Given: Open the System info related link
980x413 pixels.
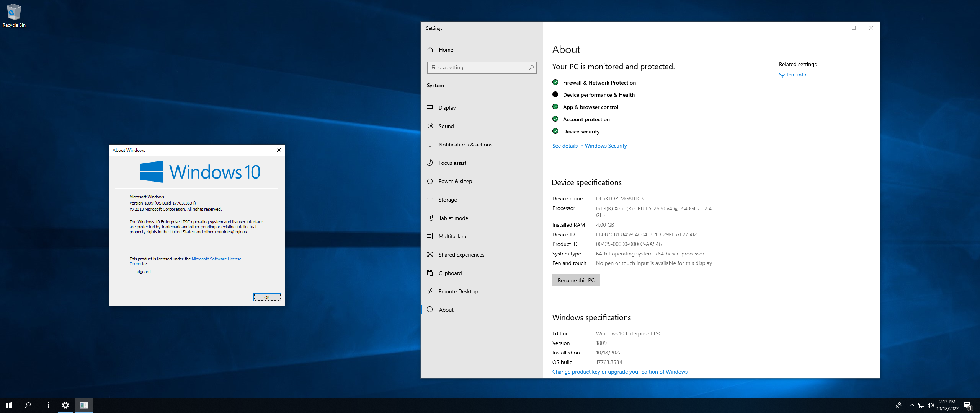Looking at the screenshot, I should pyautogui.click(x=792, y=75).
